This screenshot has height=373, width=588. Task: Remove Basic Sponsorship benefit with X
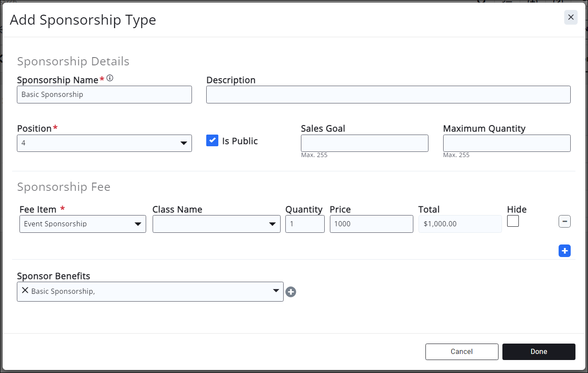[x=25, y=291]
